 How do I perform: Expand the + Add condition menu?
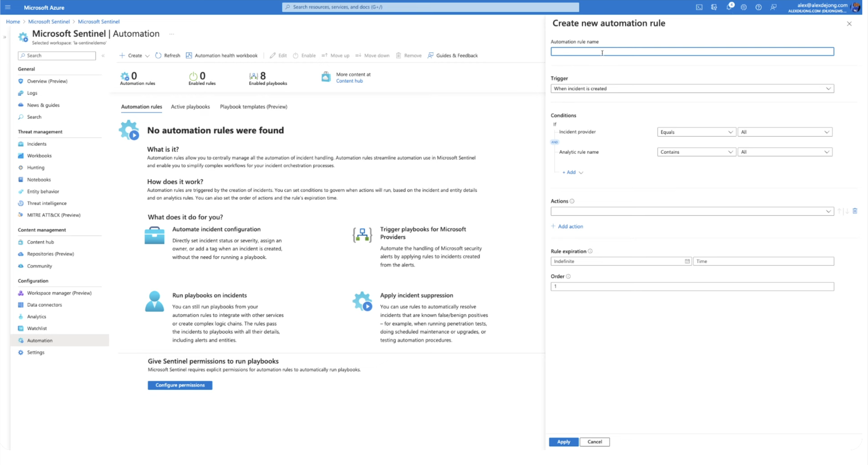click(x=572, y=172)
